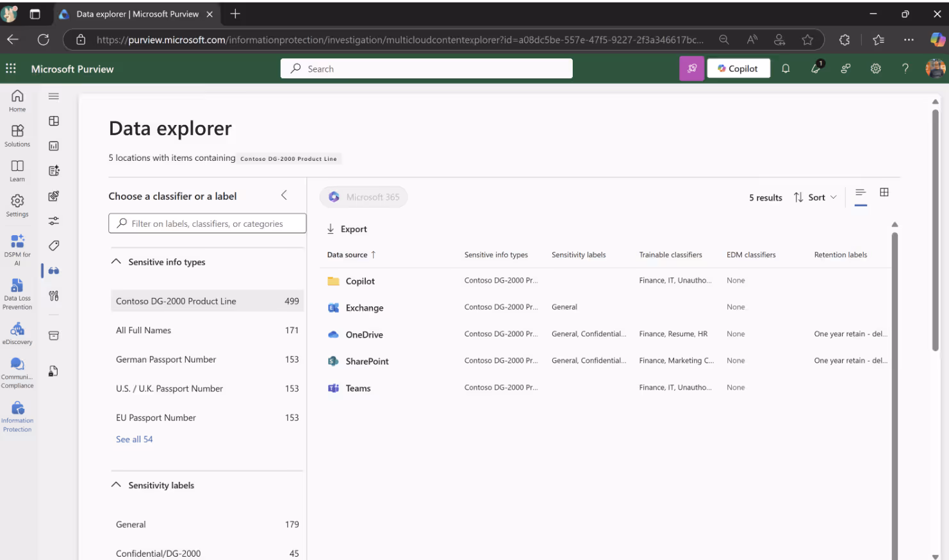Image resolution: width=949 pixels, height=560 pixels.
Task: Sort by Data source column header
Action: click(x=351, y=255)
